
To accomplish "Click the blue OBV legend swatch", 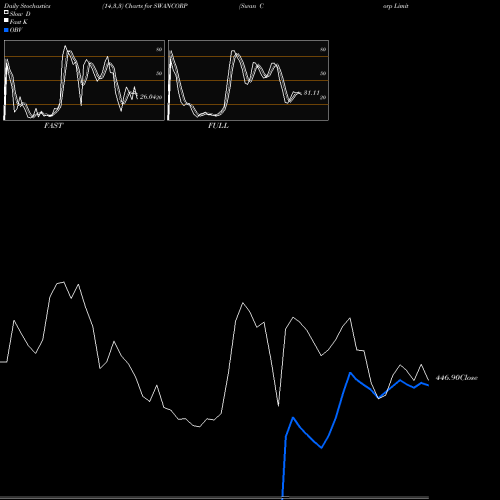I will click(x=6, y=30).
